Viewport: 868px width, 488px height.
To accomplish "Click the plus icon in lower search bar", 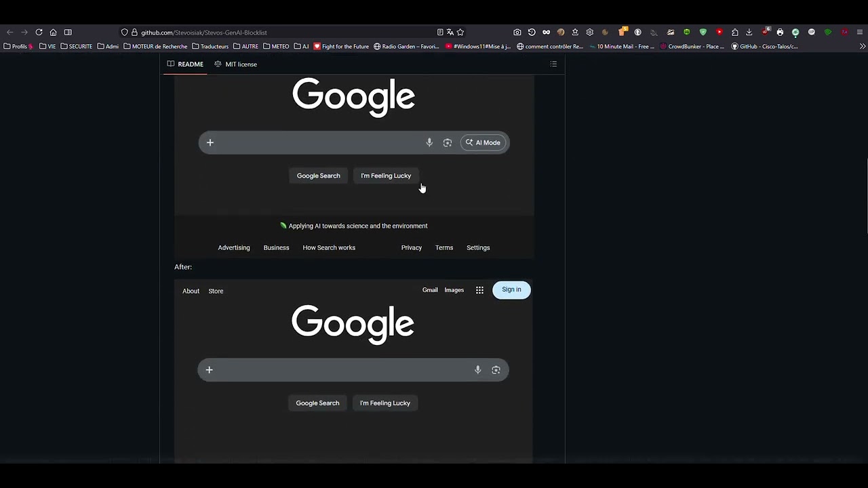I will tap(209, 370).
